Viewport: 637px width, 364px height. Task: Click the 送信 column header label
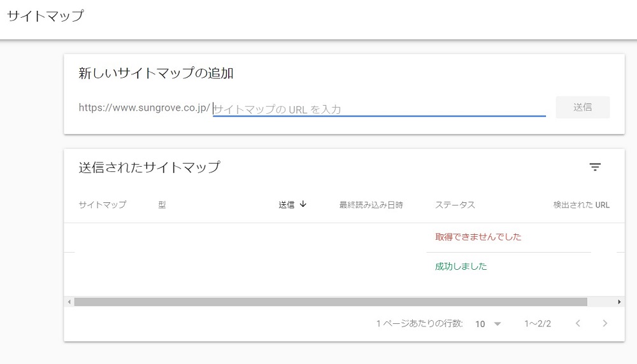click(286, 205)
